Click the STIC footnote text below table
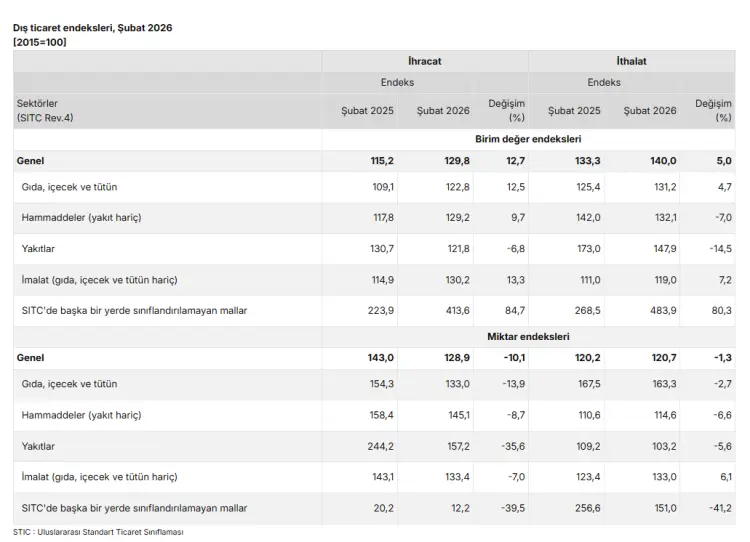The width and height of the screenshot is (750, 542). 98,532
